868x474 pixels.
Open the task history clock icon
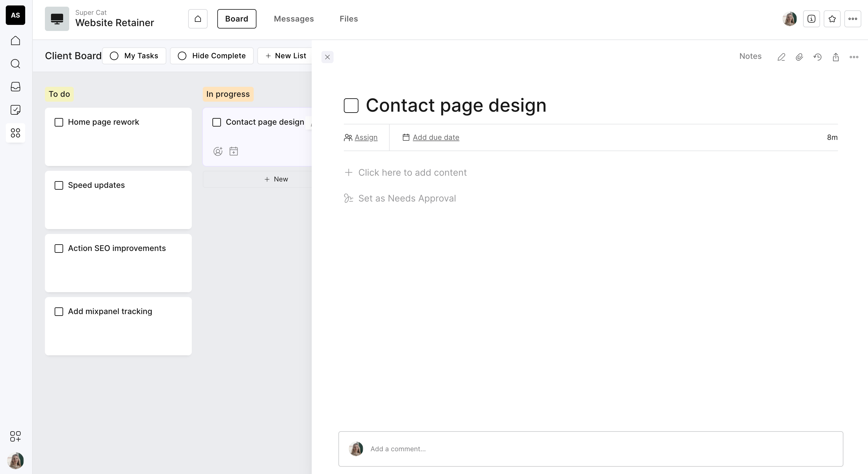817,57
